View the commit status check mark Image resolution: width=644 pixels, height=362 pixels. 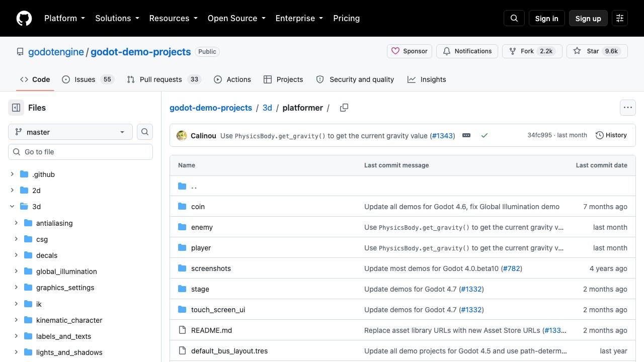pos(485,135)
